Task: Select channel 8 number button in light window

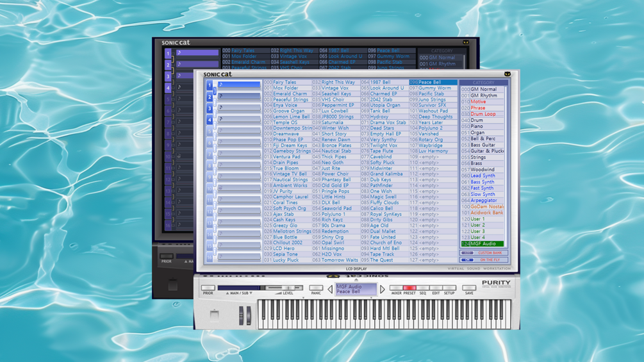Action: [x=210, y=166]
